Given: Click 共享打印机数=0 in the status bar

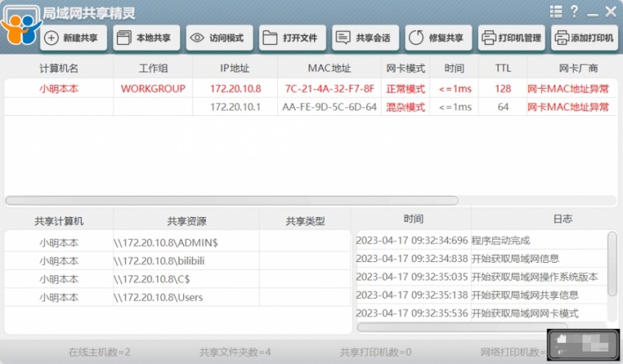Looking at the screenshot, I should point(375,352).
